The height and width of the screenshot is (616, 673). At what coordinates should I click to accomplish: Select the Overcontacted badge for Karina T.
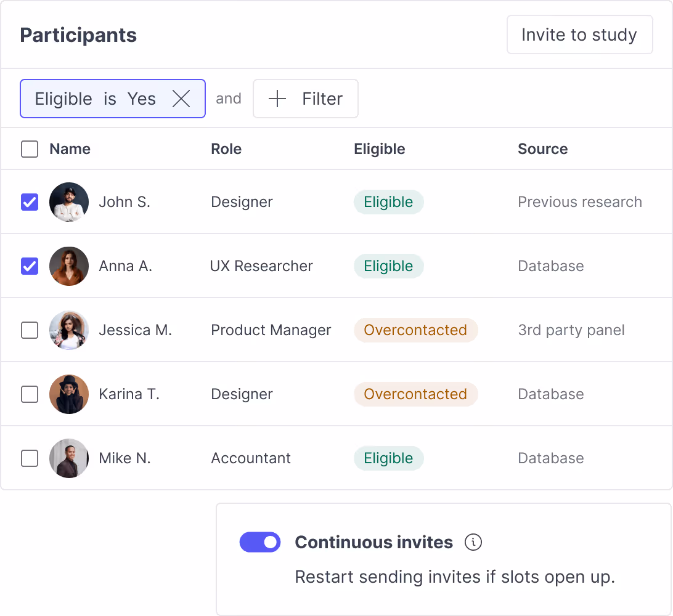pyautogui.click(x=415, y=394)
